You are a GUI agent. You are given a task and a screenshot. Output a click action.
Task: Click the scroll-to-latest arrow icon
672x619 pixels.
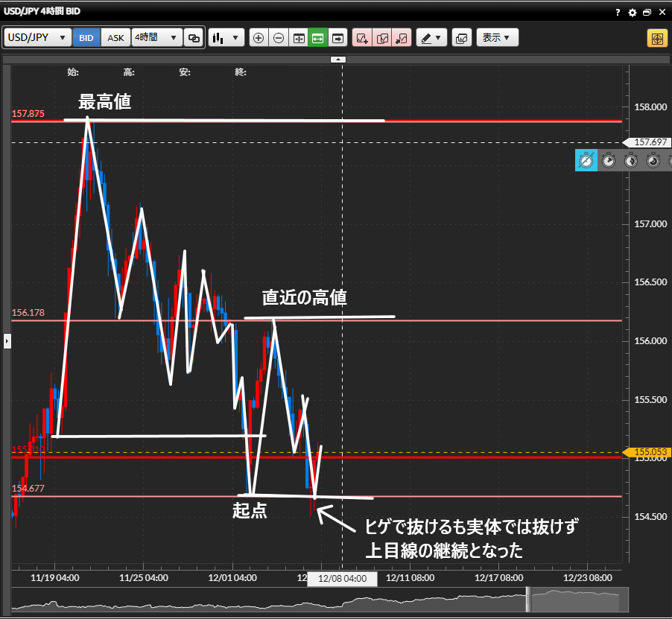click(x=338, y=38)
